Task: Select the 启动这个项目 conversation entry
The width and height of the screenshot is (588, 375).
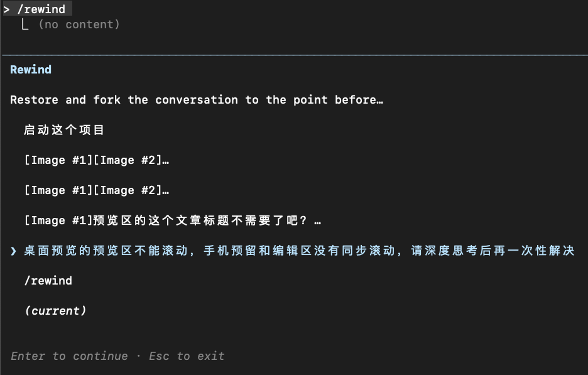Action: (x=65, y=130)
